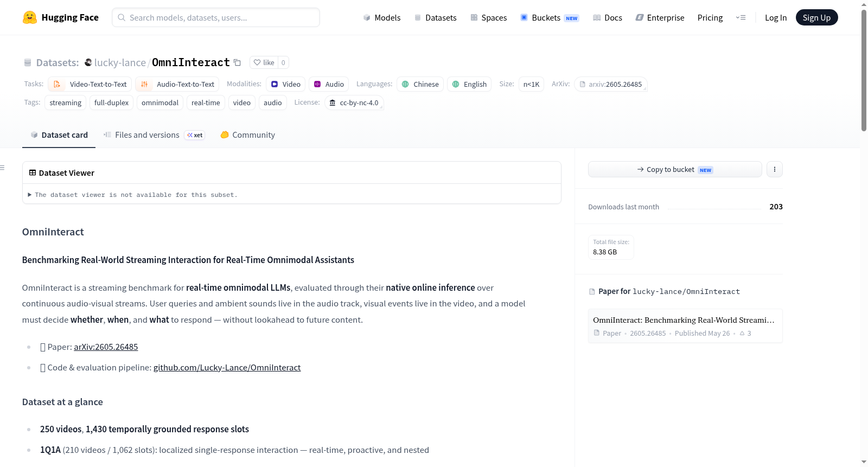This screenshot has height=467, width=868.
Task: Select the Dataset card tab
Action: (x=59, y=135)
